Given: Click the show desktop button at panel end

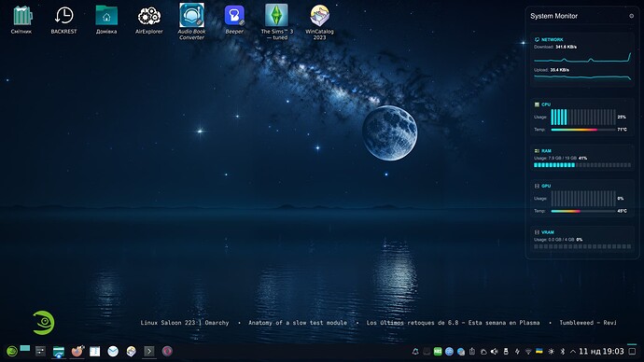Looking at the screenshot, I should [632, 352].
